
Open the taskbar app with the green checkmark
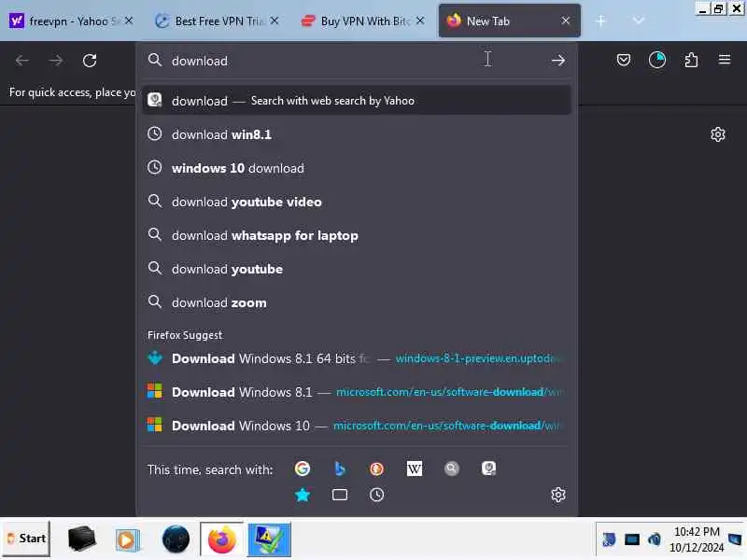click(x=269, y=539)
